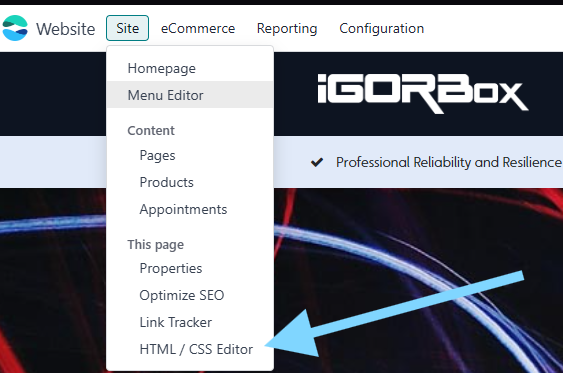Choose Products under Content

pos(190,182)
